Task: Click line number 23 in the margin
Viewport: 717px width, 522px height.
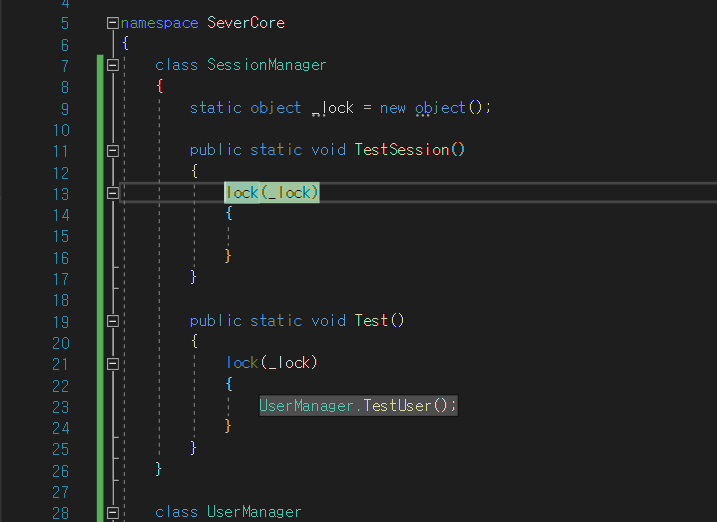Action: [61, 407]
